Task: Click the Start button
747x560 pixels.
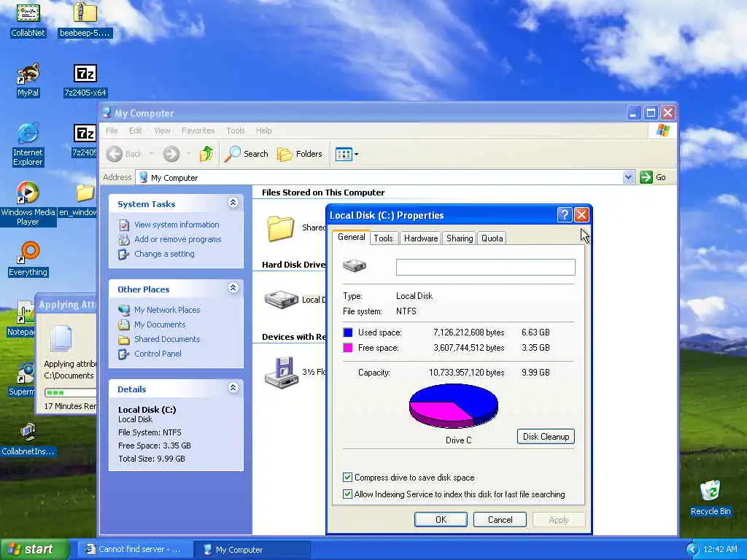Action: (x=34, y=549)
